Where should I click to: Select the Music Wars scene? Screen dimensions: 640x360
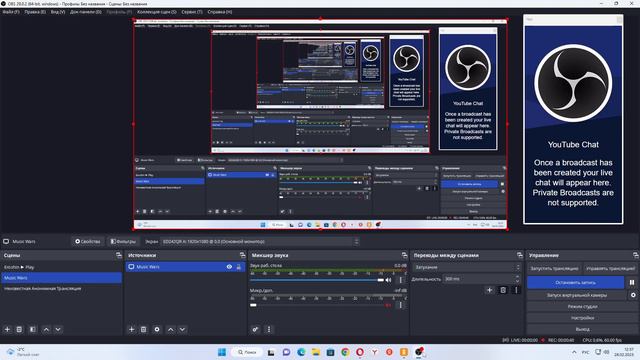[x=62, y=278]
